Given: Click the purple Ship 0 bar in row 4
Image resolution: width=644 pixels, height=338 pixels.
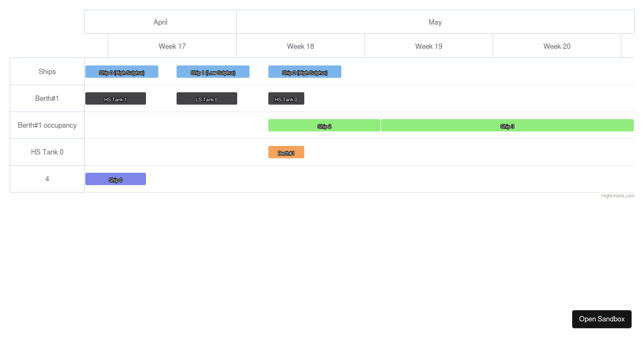Looking at the screenshot, I should click(115, 179).
